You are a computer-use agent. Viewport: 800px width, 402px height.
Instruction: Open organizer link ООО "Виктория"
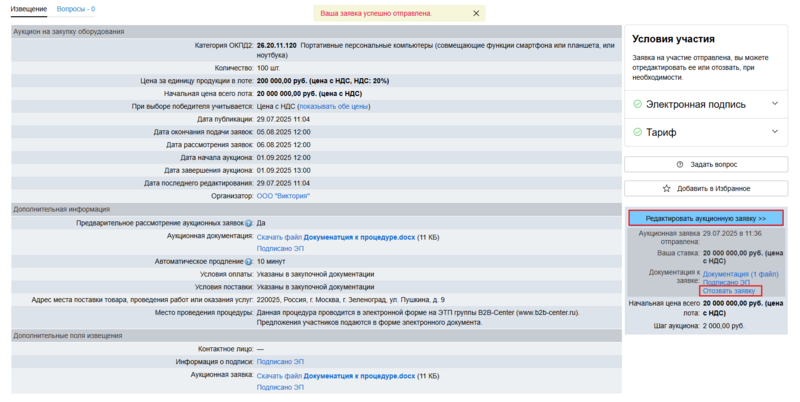coord(284,196)
